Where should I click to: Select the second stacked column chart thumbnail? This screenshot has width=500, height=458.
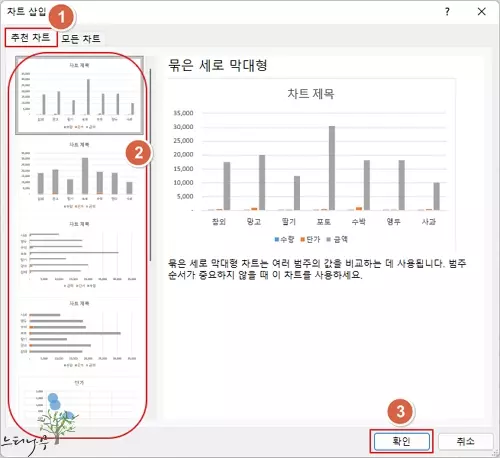[x=79, y=175]
